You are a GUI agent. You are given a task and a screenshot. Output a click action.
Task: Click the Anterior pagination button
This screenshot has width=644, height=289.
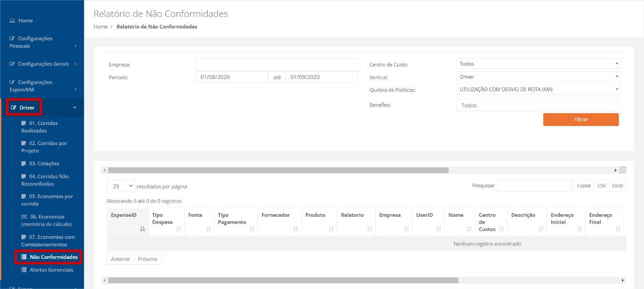coord(120,259)
